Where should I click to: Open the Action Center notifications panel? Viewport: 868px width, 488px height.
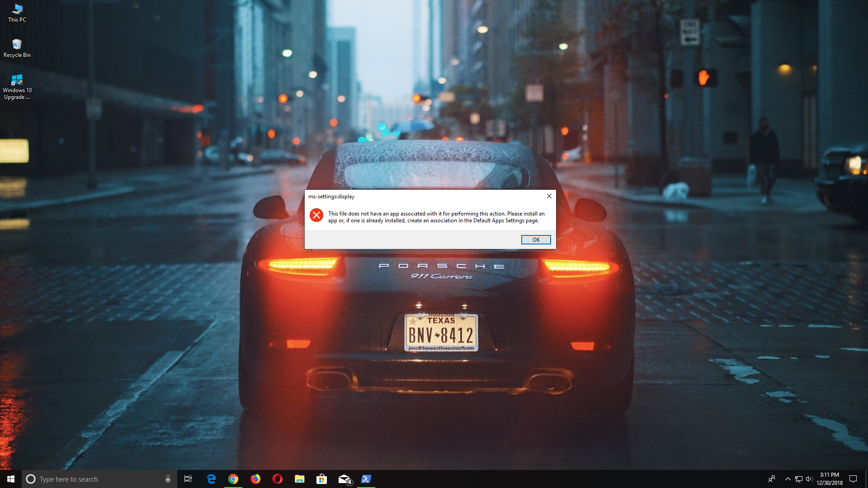pos(853,479)
